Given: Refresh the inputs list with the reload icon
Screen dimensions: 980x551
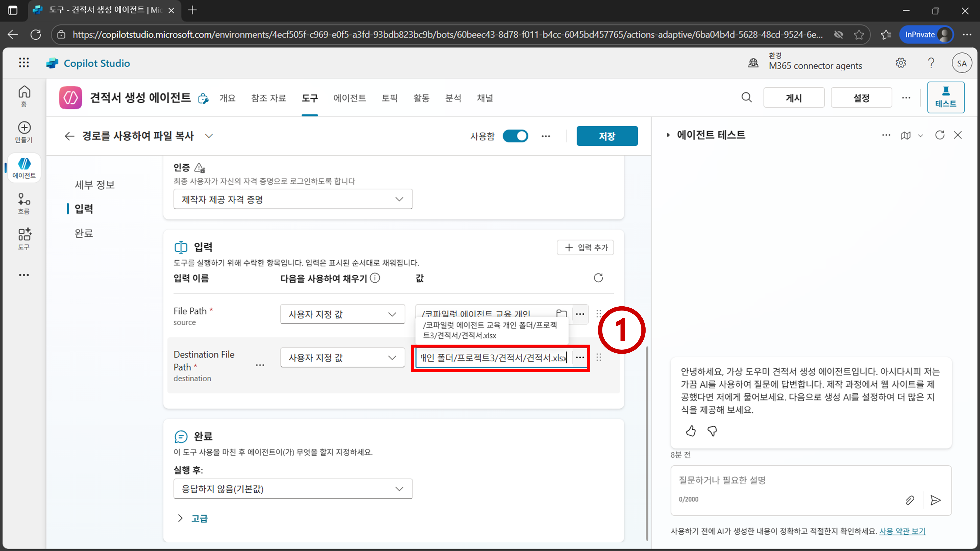Looking at the screenshot, I should point(598,278).
